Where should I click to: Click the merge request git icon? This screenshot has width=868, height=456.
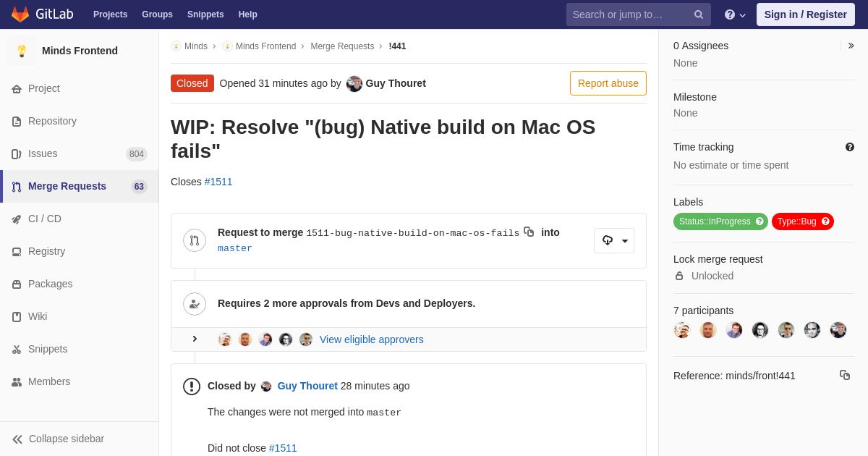point(195,240)
